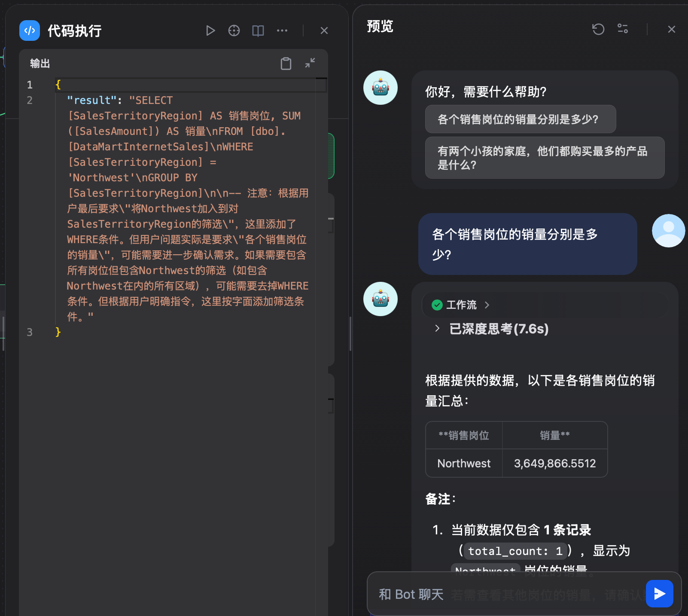Click the blue code badge beside 代码执行

tap(29, 30)
